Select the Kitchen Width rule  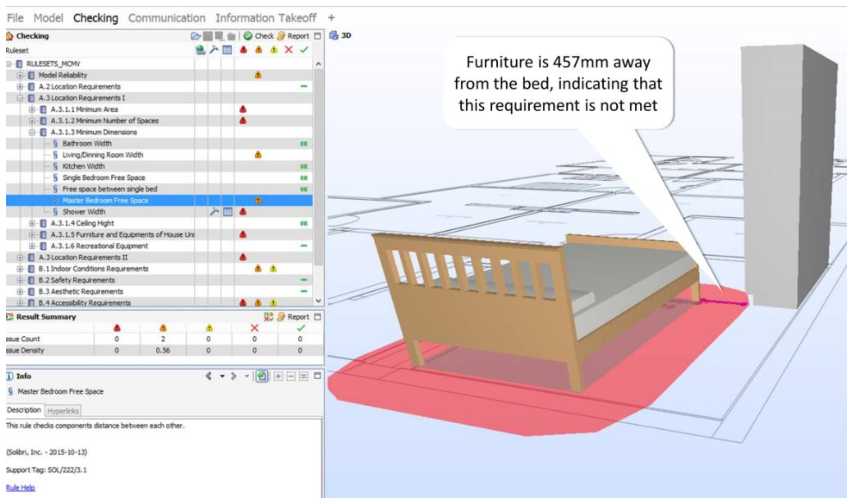[84, 166]
